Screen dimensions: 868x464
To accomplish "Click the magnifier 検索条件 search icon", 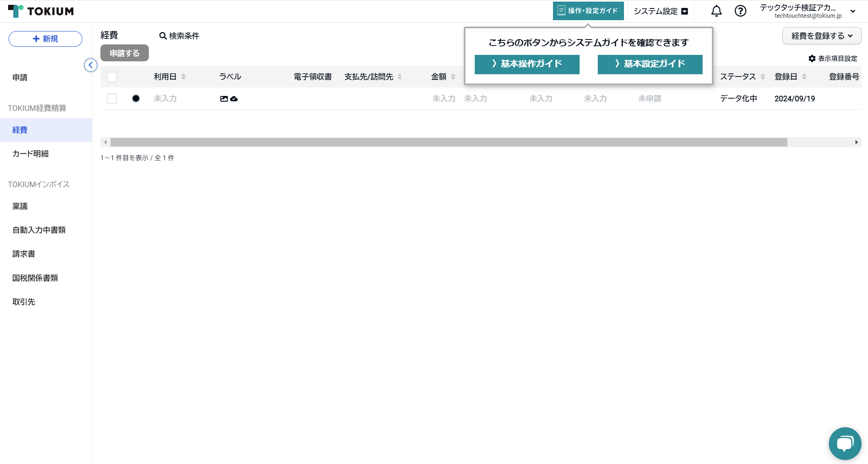I will tap(163, 36).
